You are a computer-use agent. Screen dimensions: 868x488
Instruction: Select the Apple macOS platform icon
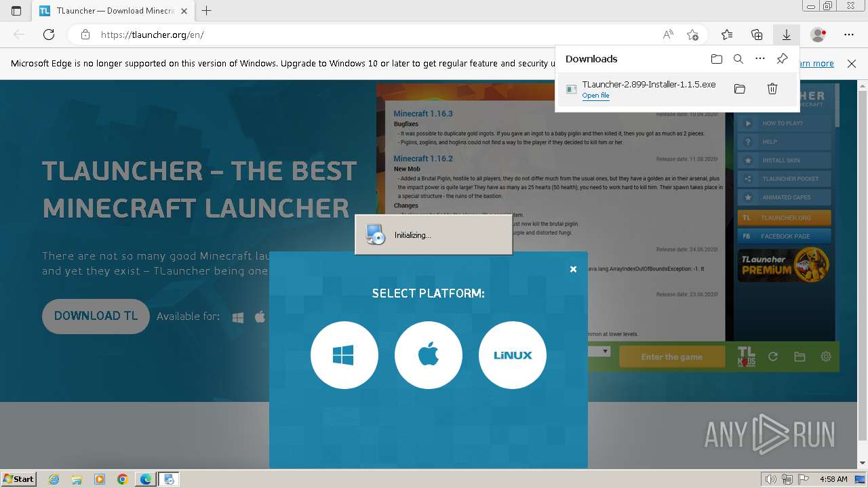pyautogui.click(x=429, y=355)
